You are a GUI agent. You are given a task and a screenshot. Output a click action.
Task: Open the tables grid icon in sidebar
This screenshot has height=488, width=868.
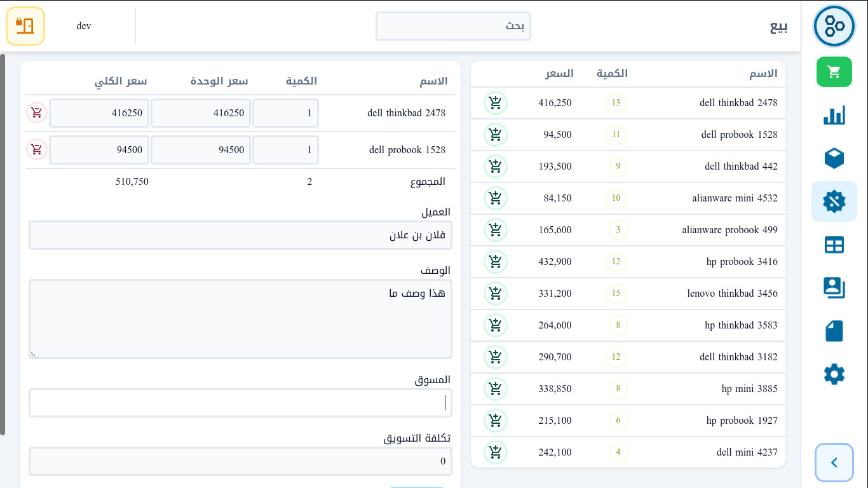tap(834, 245)
